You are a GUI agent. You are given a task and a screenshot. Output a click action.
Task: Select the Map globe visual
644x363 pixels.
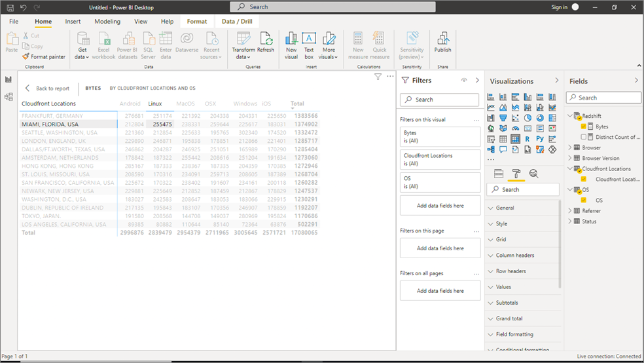tap(491, 128)
